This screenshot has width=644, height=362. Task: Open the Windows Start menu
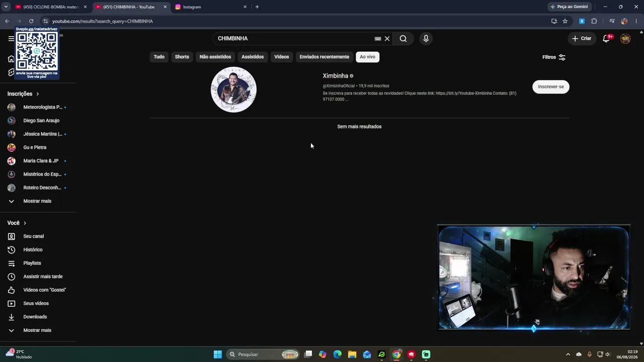click(218, 354)
